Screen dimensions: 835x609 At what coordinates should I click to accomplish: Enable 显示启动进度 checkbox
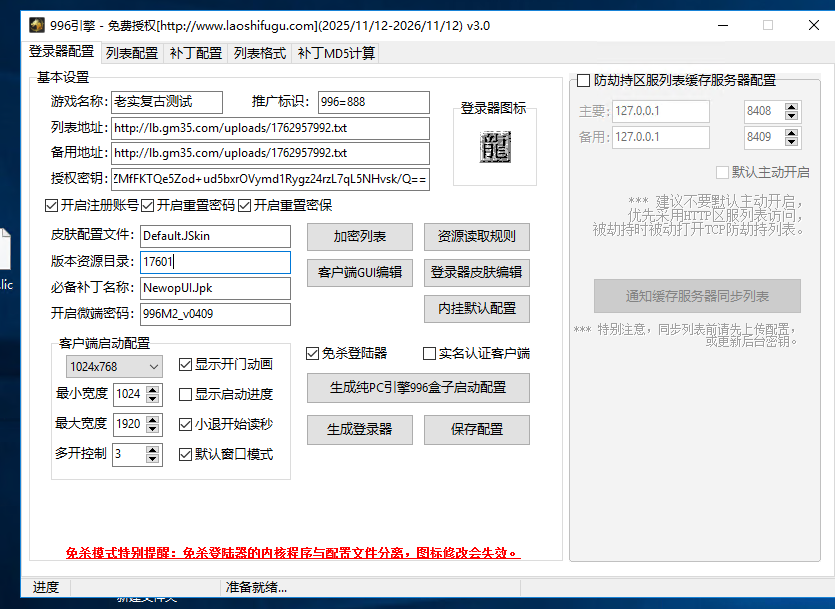[185, 394]
